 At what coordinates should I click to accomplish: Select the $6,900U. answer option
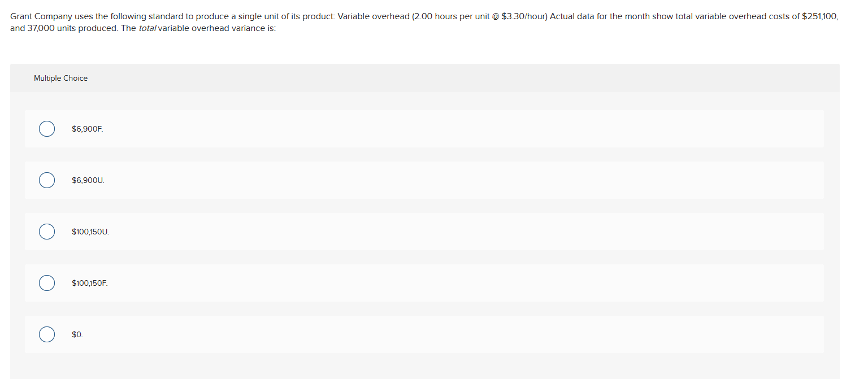(x=47, y=180)
